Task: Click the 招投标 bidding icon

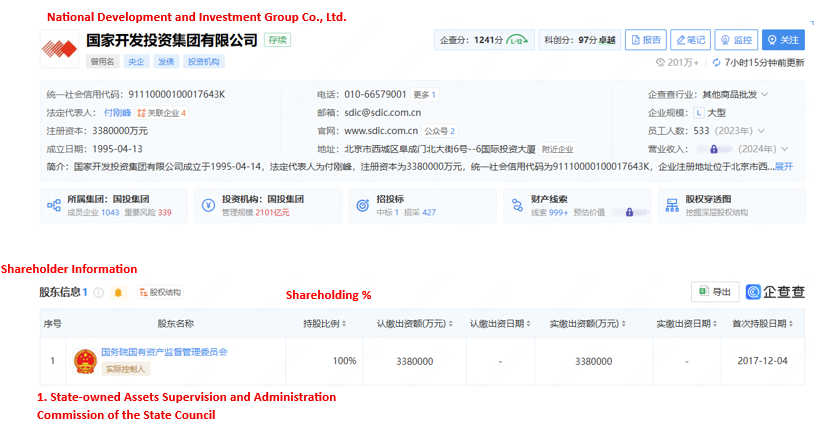Action: 361,205
